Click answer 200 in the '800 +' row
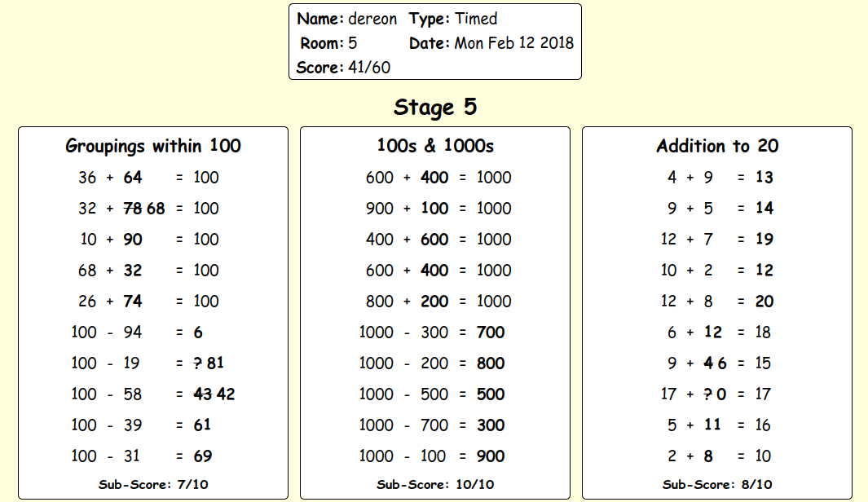This screenshot has height=502, width=868. pos(434,302)
